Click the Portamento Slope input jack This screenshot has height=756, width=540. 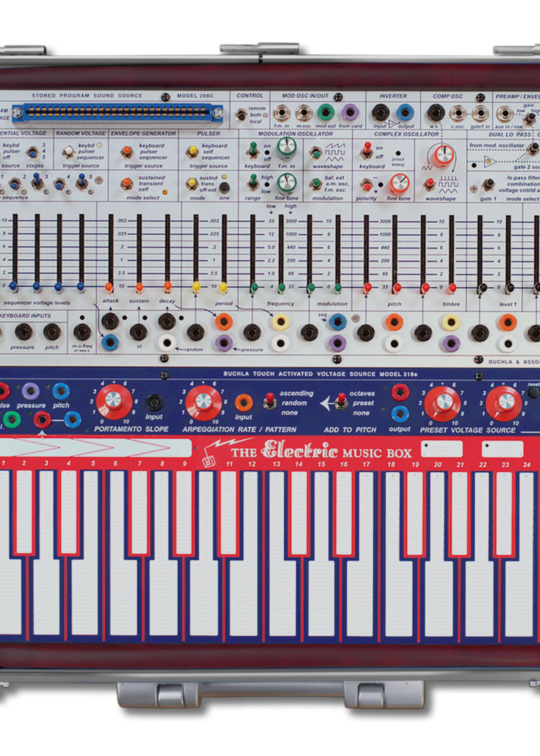tap(154, 402)
